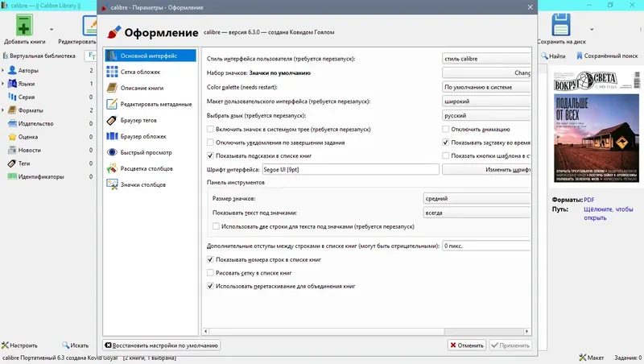Screen dimensions: 644x364
Task: Expand the Languages tree node
Action: (x=3, y=84)
